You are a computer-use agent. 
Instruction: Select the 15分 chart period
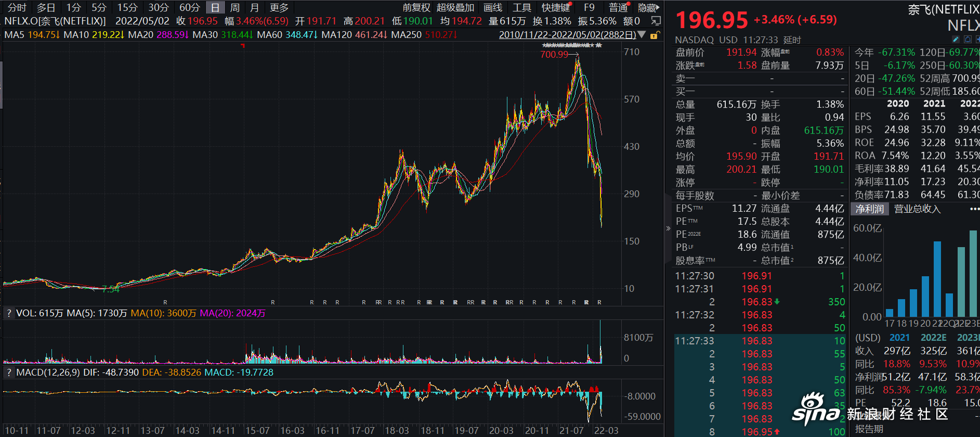point(127,7)
